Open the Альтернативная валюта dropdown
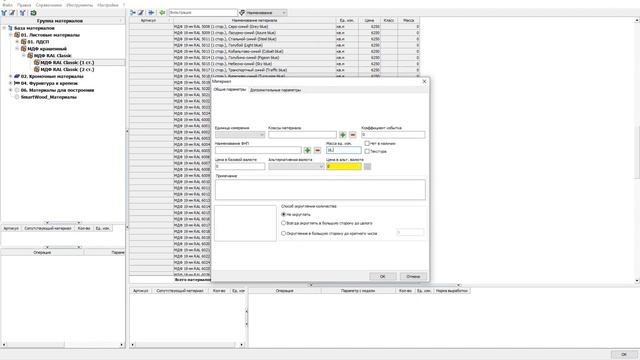Screen dimensions: 640x360 pos(296,167)
